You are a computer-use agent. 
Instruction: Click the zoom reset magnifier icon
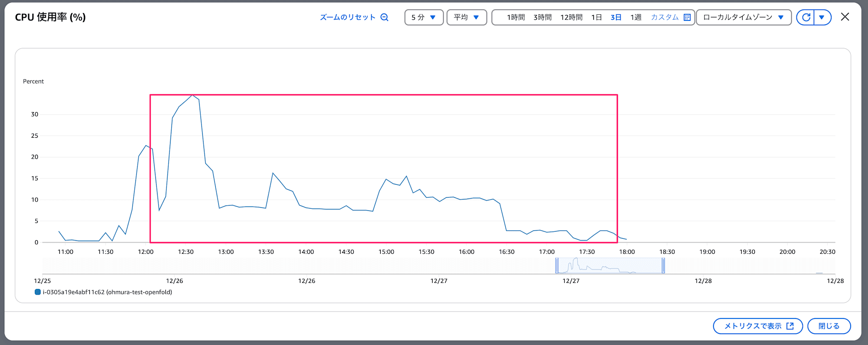tap(385, 17)
